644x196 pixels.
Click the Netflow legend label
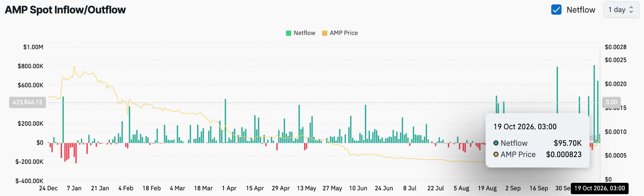tap(304, 33)
